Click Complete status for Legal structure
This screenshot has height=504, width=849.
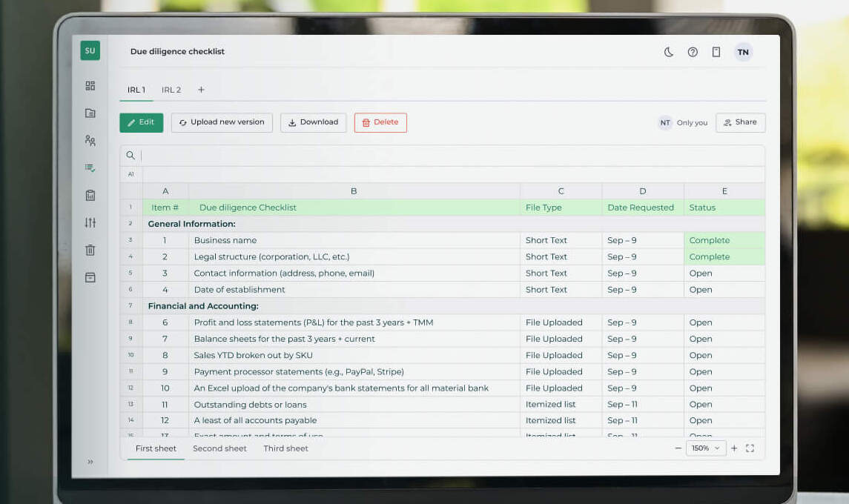point(724,256)
